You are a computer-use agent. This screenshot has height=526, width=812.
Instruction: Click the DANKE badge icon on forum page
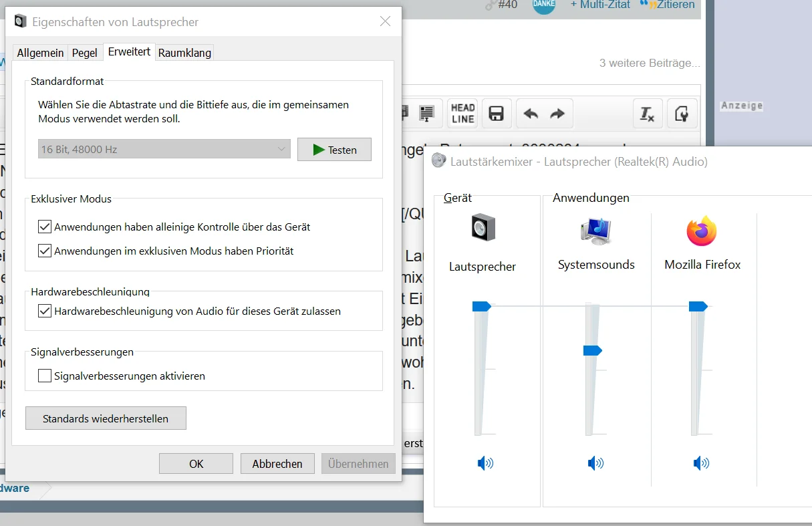point(544,5)
